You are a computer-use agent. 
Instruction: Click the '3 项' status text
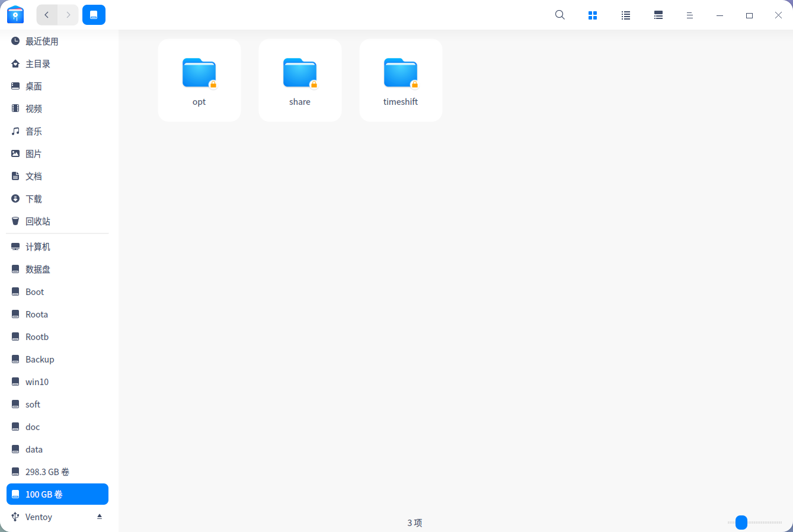click(x=415, y=523)
